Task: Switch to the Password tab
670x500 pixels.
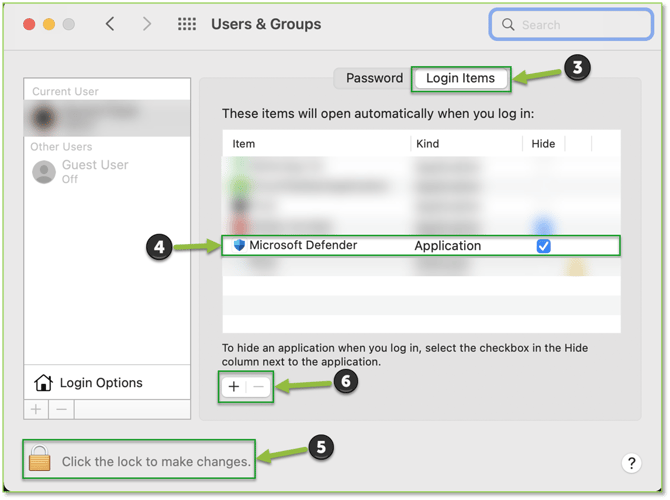Action: click(374, 78)
